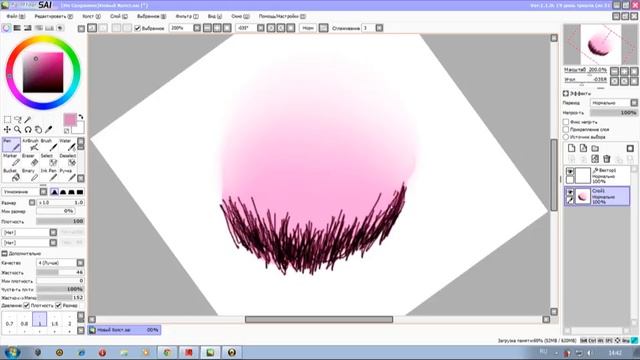This screenshot has width=640, height=360.
Task: Activate the eyedropper color picker tool
Action: [49, 130]
